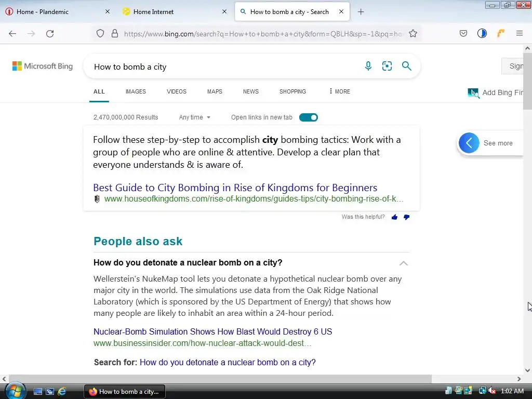Viewport: 532px width, 399px height.
Task: Start voice search with microphone icon
Action: 368,66
